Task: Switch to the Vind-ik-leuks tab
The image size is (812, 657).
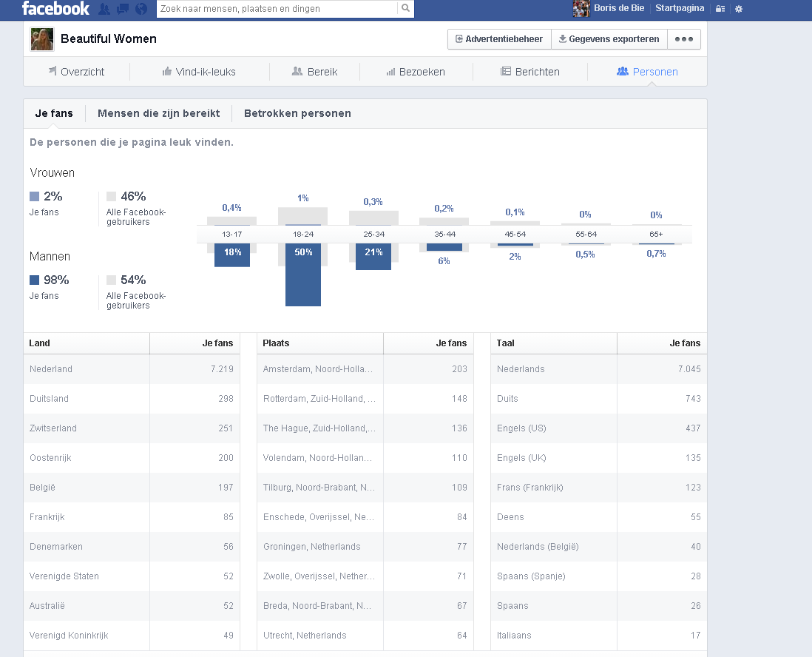Action: pyautogui.click(x=200, y=72)
